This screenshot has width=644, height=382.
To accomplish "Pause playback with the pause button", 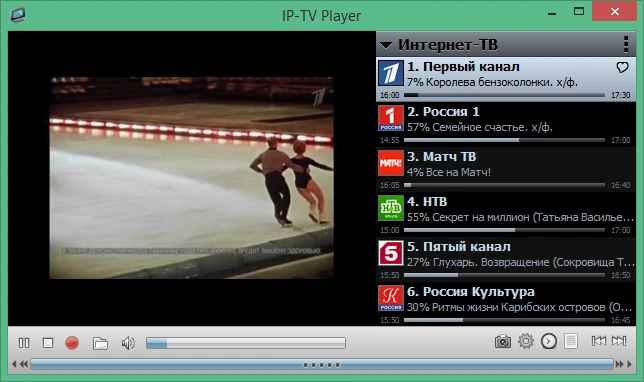I will click(24, 343).
